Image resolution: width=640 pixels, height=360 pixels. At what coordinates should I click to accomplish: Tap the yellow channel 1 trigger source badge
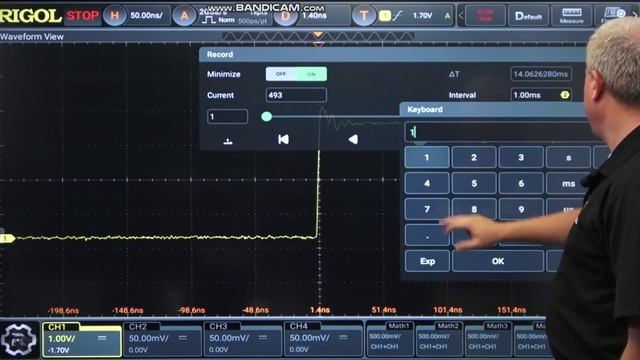pos(384,16)
